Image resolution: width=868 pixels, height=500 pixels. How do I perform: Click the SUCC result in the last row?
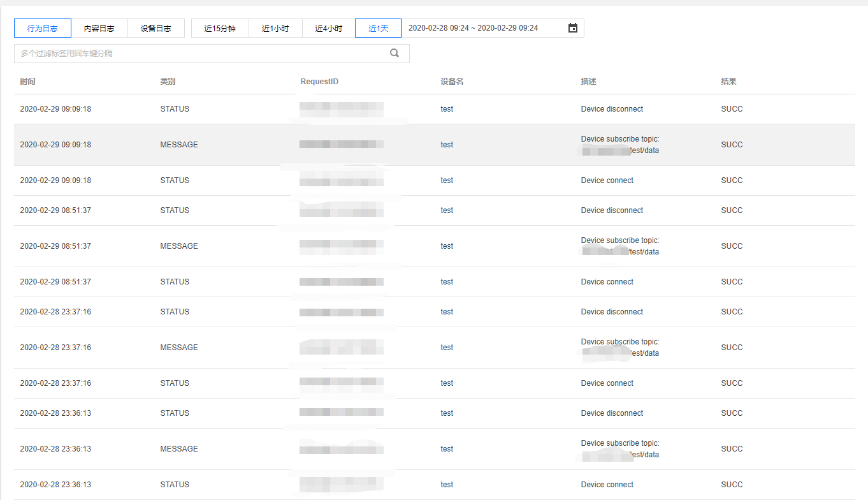[x=731, y=484]
